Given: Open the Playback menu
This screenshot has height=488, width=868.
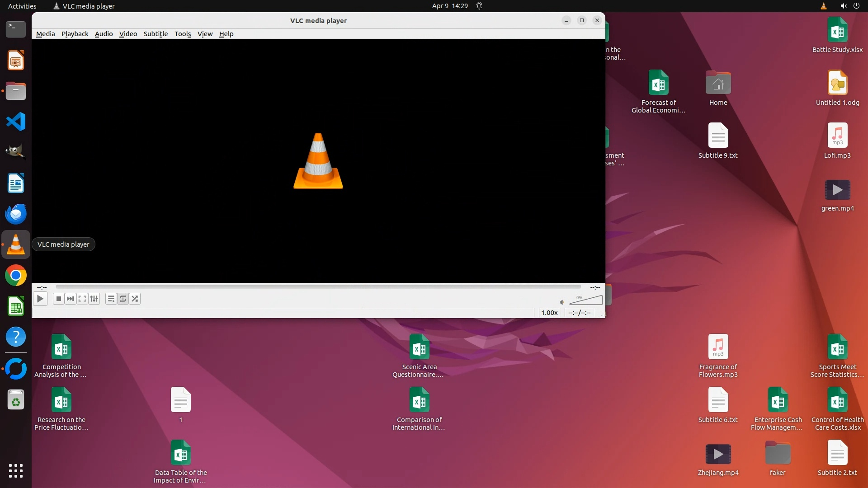Looking at the screenshot, I should (75, 34).
